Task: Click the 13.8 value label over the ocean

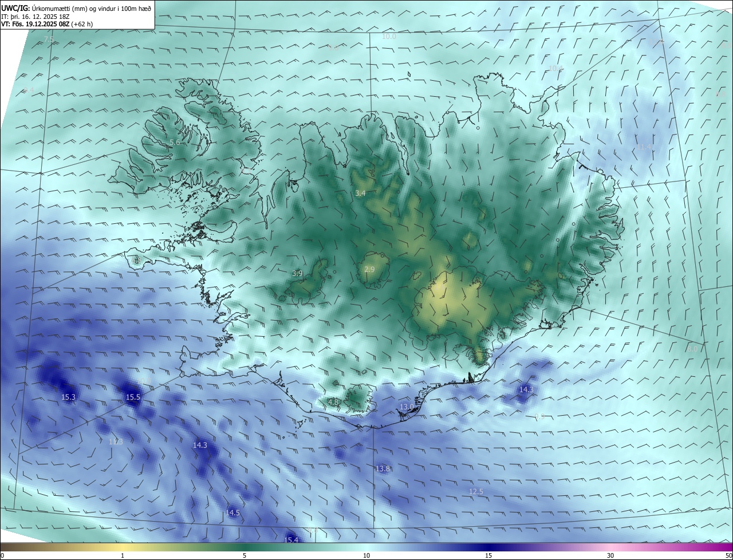Action: pyautogui.click(x=383, y=469)
